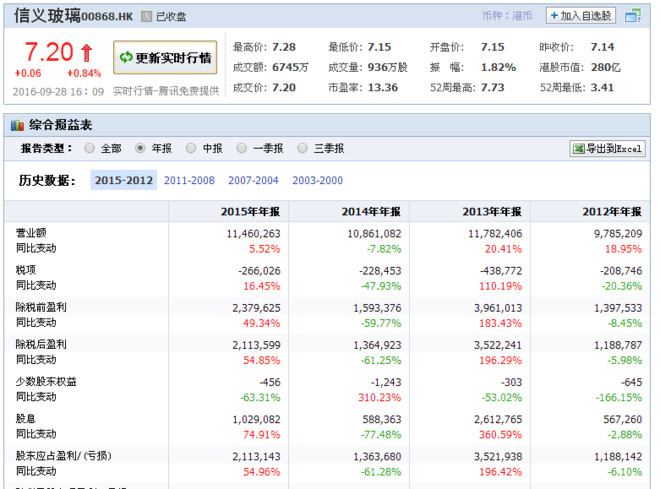Click the 2016-09-28 16:09 timestamp
Image resolution: width=660 pixels, height=489 pixels.
click(x=58, y=91)
